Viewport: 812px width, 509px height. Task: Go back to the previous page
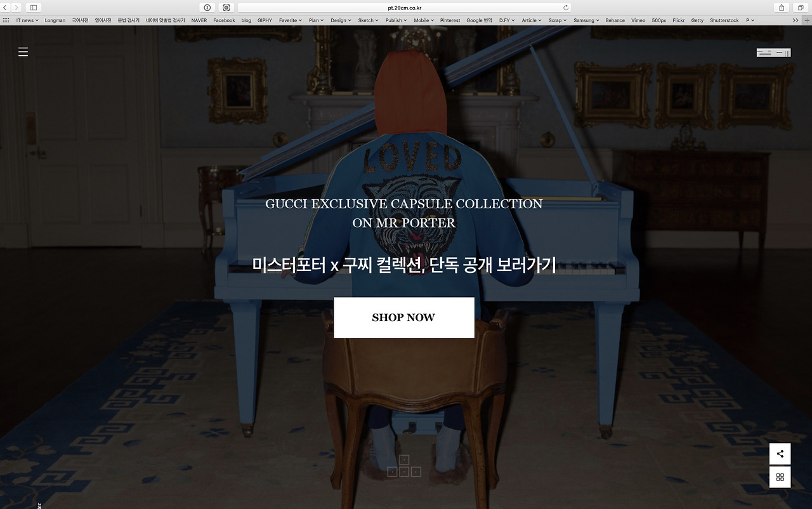click(5, 8)
